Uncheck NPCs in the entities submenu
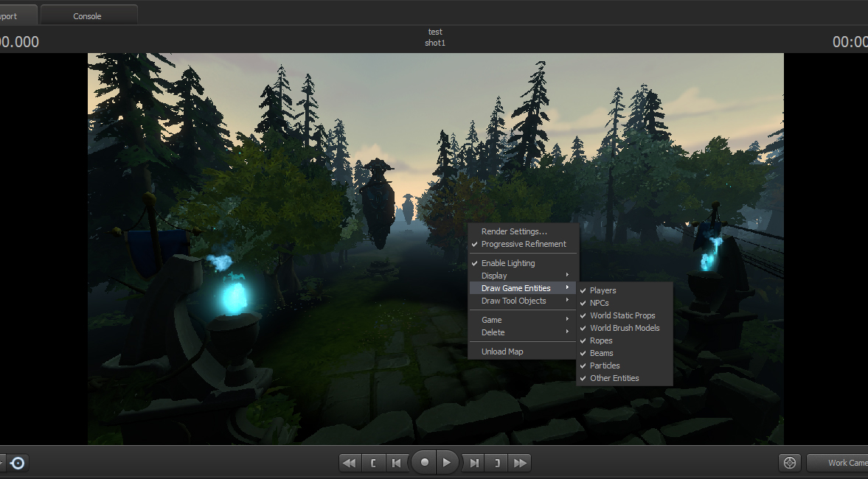This screenshot has height=479, width=868. tap(625, 303)
